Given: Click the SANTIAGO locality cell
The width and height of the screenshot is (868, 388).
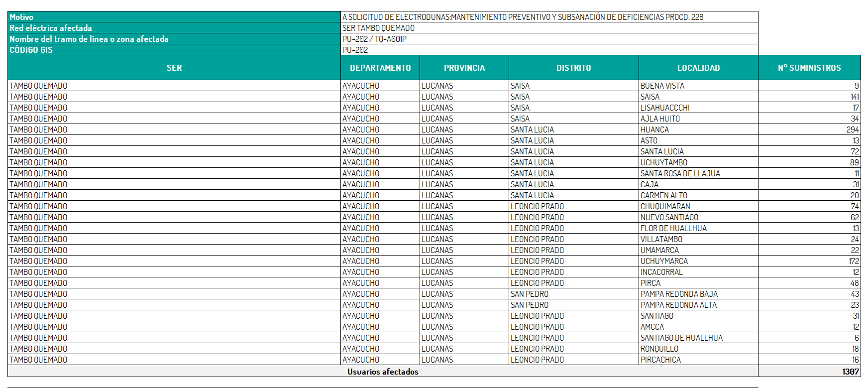Looking at the screenshot, I should coord(698,316).
